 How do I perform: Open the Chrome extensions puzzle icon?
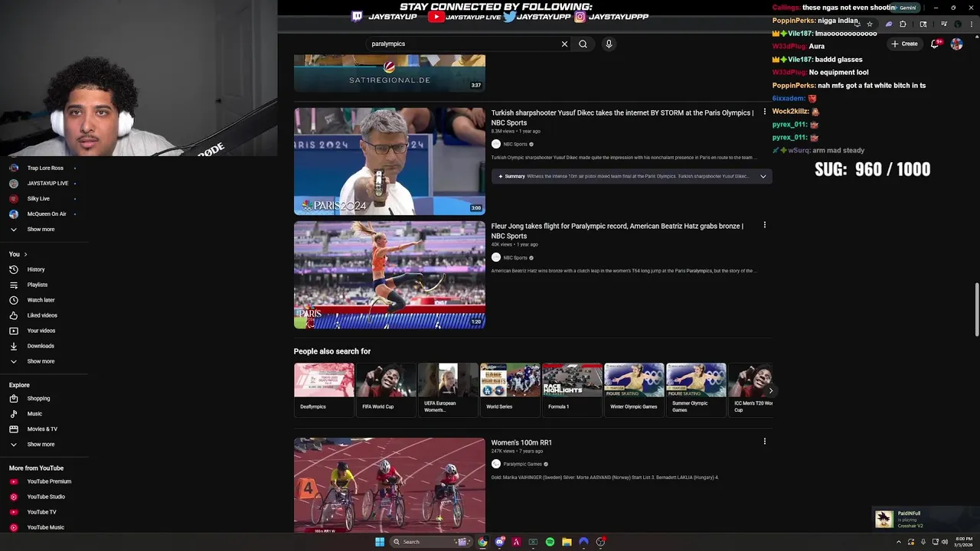[903, 24]
